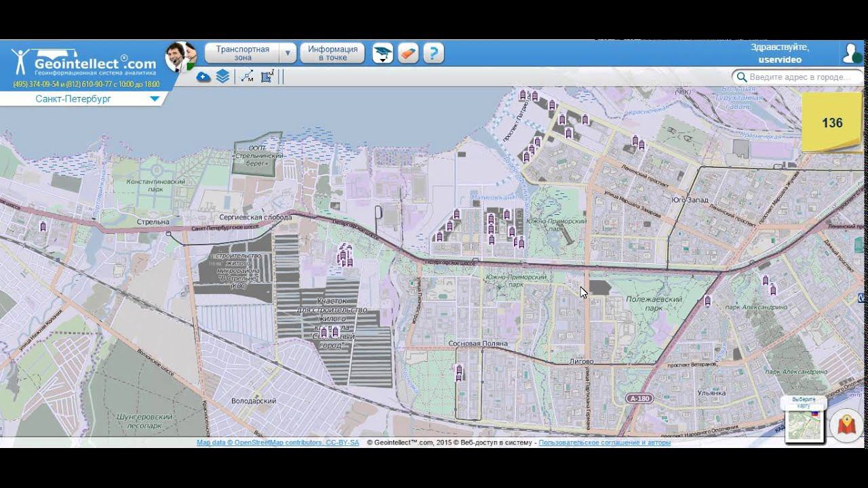Click the Сергиевская слобода label
This screenshot has height=488, width=868.
(x=256, y=218)
